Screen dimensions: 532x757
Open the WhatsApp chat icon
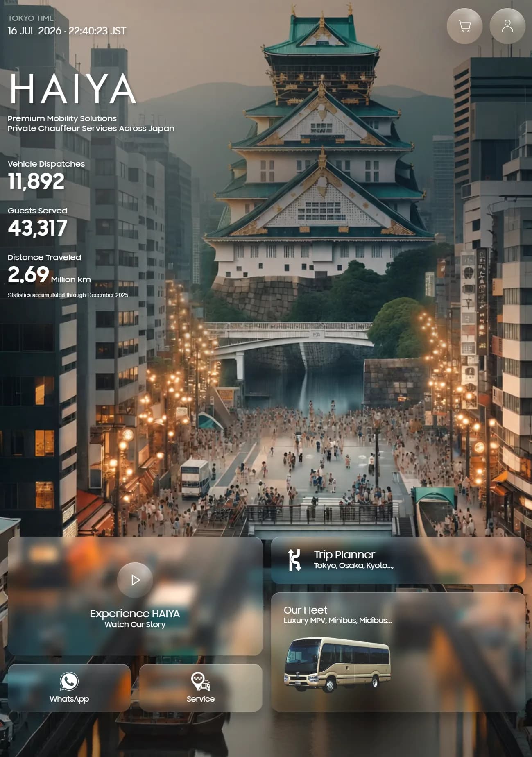tap(69, 681)
